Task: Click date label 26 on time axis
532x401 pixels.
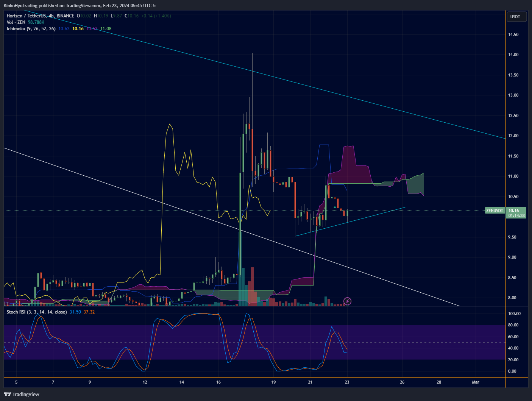Action: (402, 382)
